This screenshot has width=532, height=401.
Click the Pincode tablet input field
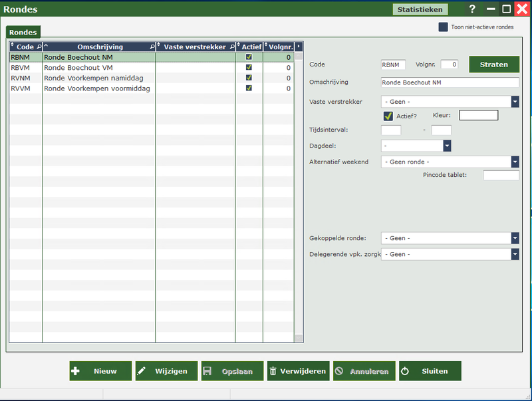coord(501,176)
